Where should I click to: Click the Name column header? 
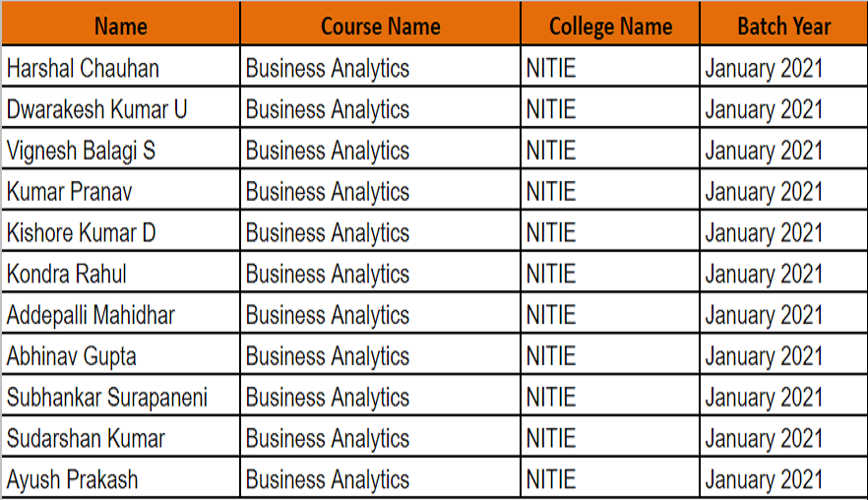(x=120, y=26)
